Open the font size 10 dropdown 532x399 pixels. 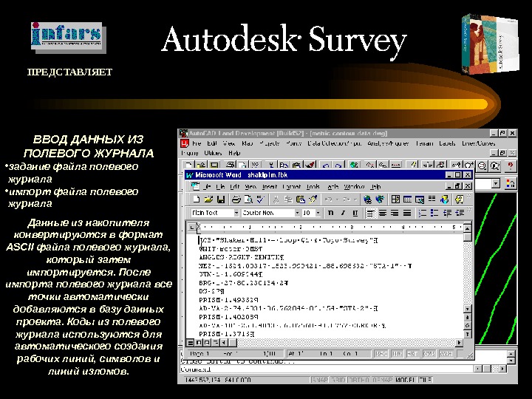click(x=318, y=213)
